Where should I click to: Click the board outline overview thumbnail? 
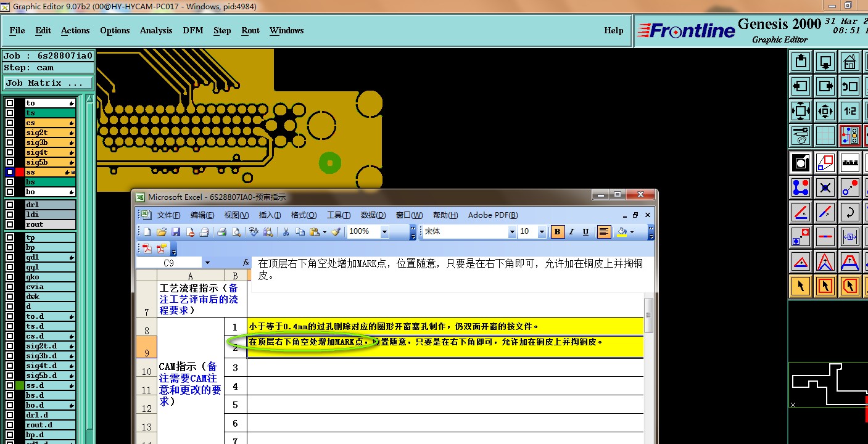pos(828,385)
